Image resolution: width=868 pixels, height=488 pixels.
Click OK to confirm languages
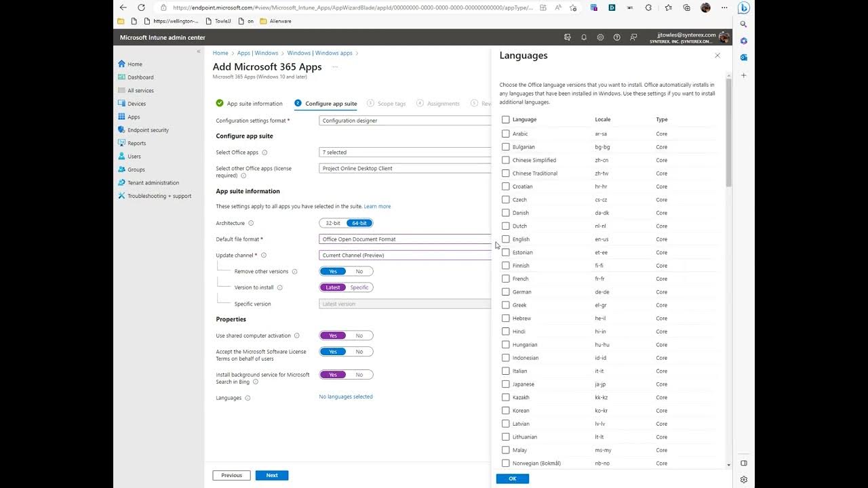tap(512, 479)
